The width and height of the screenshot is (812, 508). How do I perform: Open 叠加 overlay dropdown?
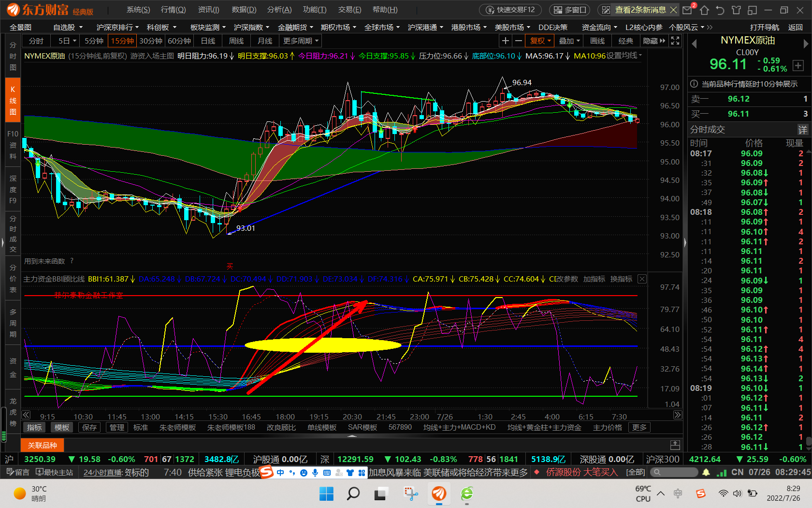[569, 41]
